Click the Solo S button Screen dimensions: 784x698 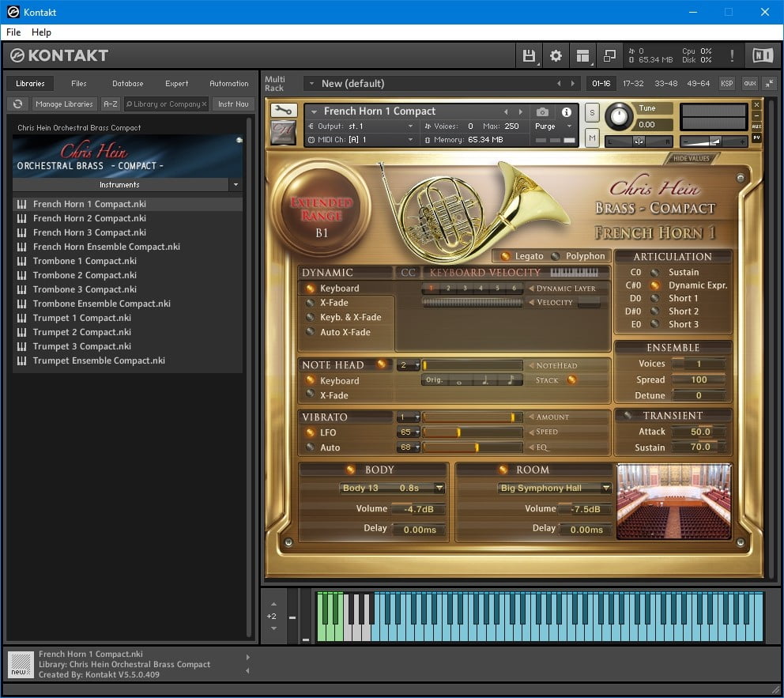point(592,112)
